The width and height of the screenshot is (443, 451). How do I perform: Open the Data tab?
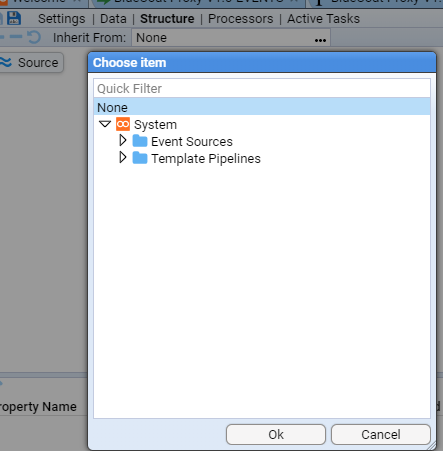point(113,19)
